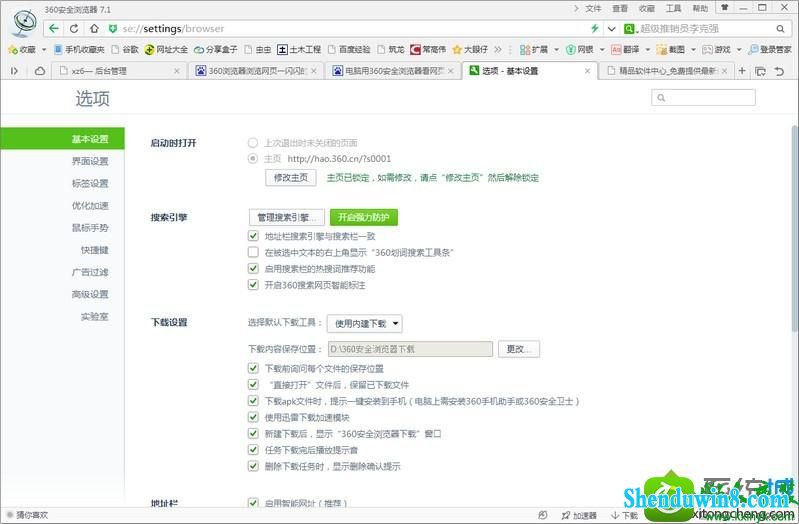Switch to 精品软件中心 tab
The width and height of the screenshot is (799, 524).
click(667, 71)
